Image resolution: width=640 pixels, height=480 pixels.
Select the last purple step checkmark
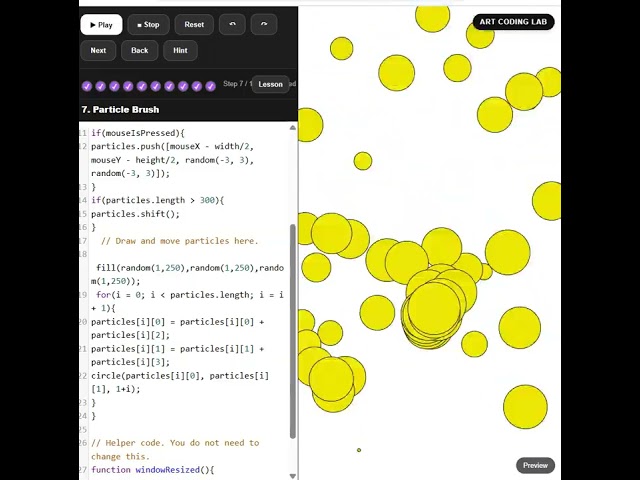[210, 86]
